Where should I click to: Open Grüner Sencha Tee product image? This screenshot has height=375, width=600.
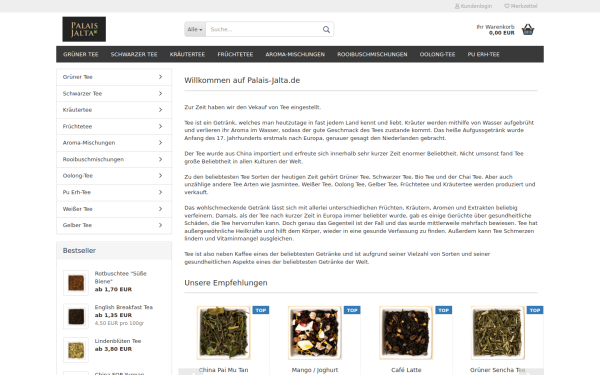click(497, 333)
